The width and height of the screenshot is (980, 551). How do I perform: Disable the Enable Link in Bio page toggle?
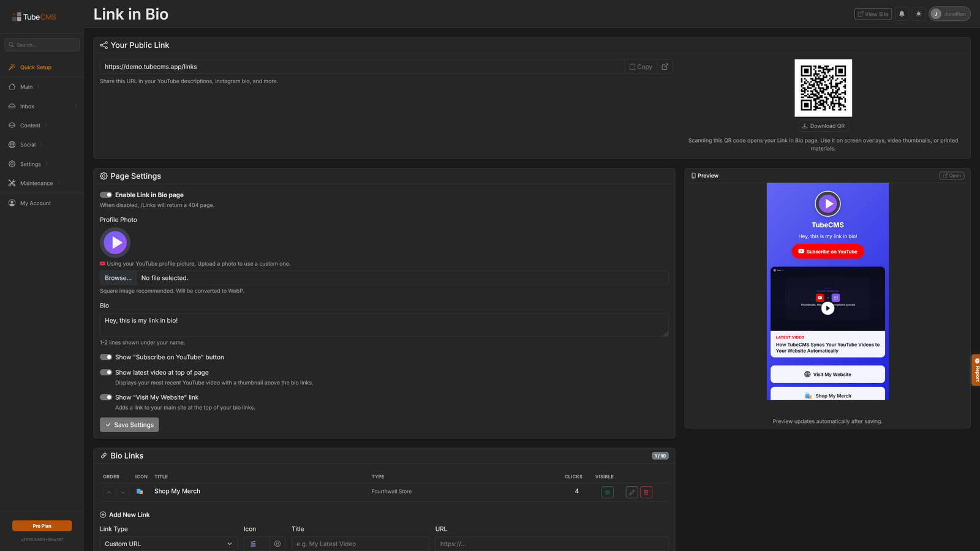pos(105,194)
